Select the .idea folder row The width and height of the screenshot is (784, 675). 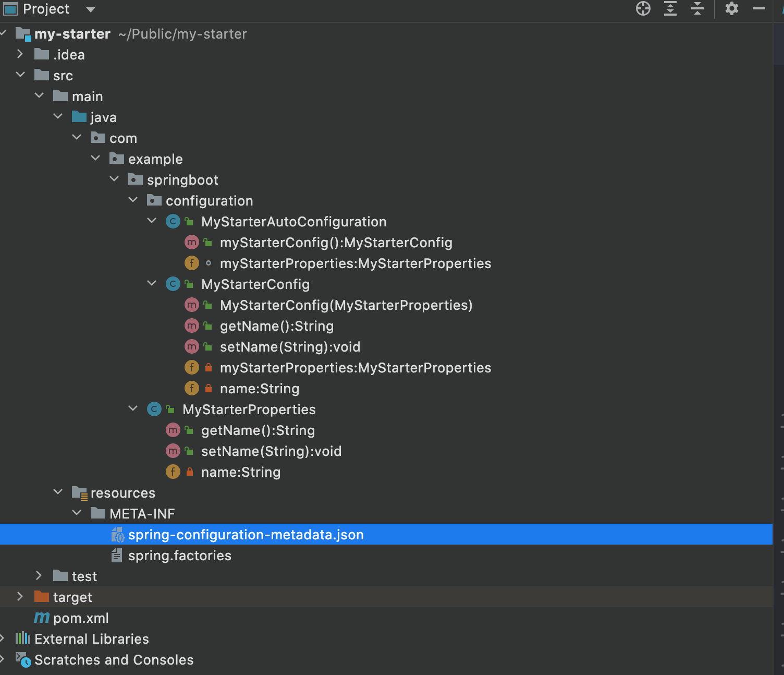386,54
